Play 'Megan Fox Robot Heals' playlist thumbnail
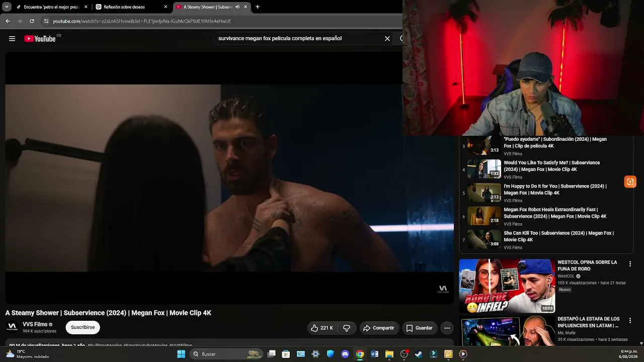The image size is (644, 362). coord(484,216)
